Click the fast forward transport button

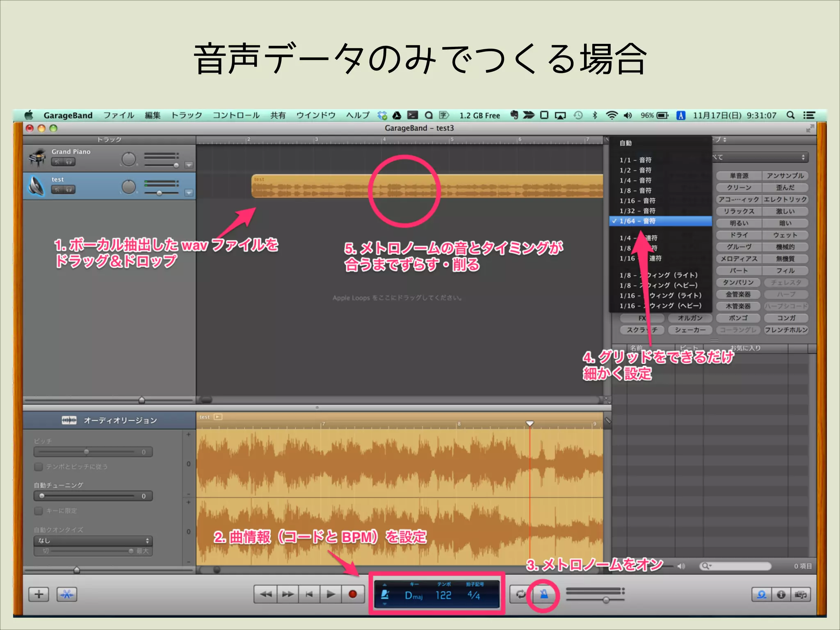click(288, 594)
